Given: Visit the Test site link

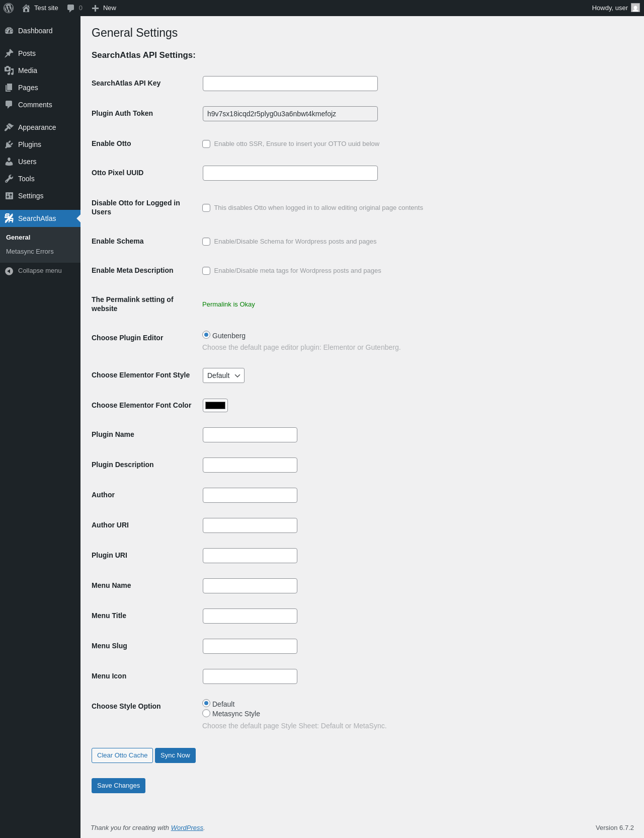Looking at the screenshot, I should (x=46, y=8).
